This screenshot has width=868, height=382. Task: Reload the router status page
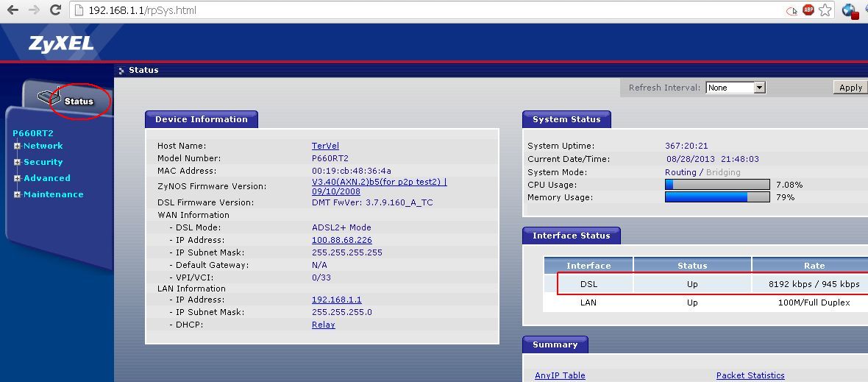[55, 10]
